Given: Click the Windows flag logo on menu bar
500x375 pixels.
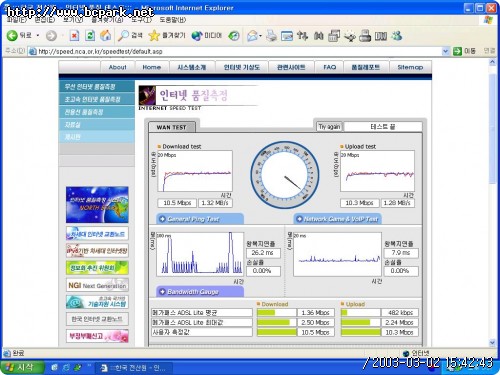Looking at the screenshot, I should coord(488,20).
